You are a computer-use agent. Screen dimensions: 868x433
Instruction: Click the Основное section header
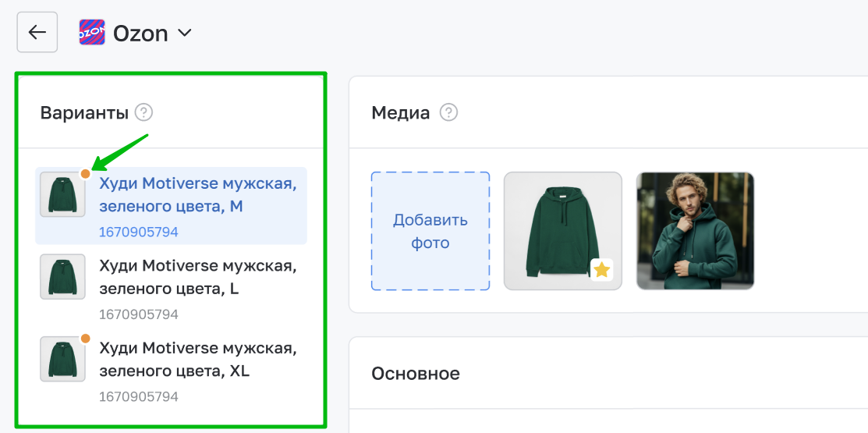click(416, 374)
